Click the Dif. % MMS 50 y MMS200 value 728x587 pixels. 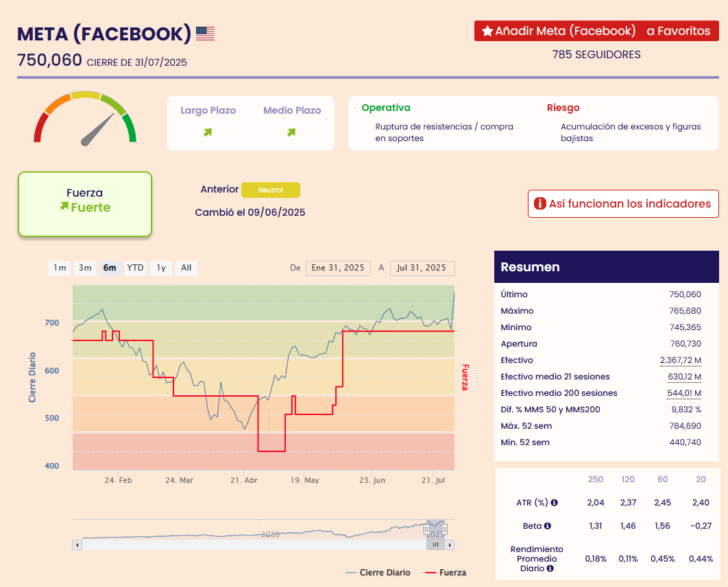pos(686,410)
